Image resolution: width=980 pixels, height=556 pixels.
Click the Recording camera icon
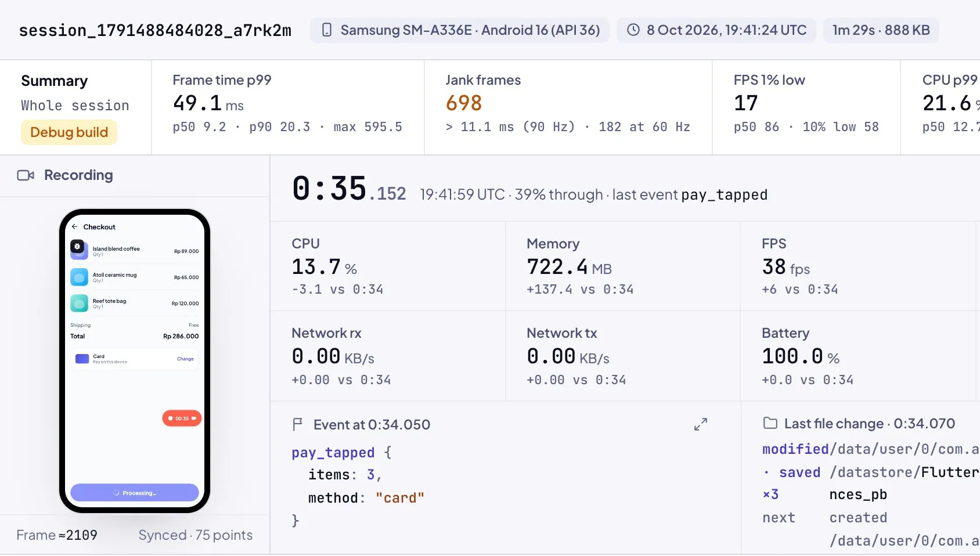pyautogui.click(x=26, y=175)
